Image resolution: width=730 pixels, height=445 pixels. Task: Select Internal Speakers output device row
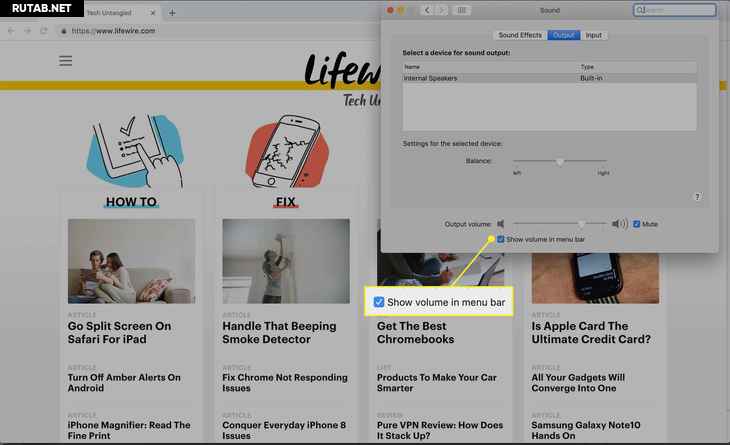(549, 78)
